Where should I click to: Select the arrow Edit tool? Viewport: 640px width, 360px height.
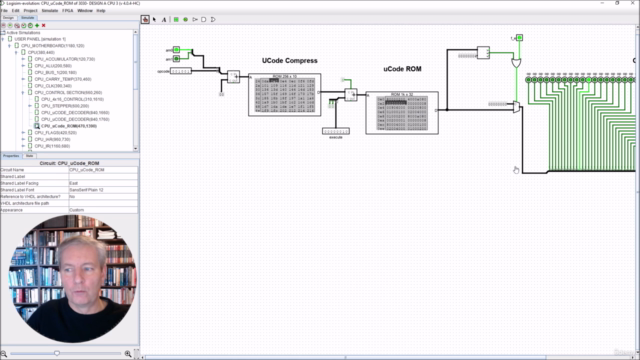(154, 19)
